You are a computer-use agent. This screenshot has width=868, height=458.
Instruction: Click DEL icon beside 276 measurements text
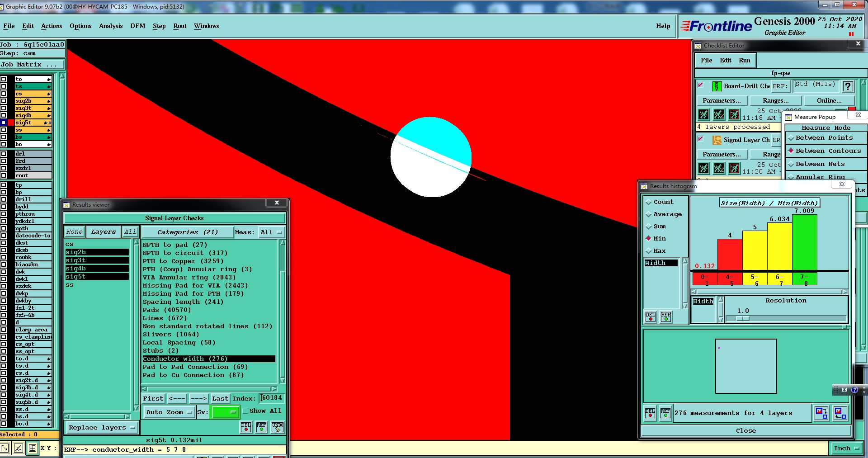[650, 413]
